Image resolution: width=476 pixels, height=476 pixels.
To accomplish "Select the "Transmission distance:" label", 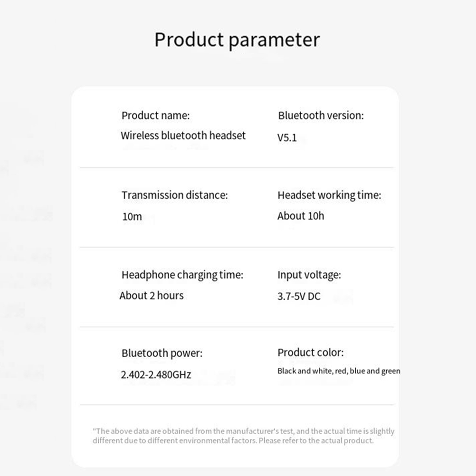I will (x=174, y=195).
